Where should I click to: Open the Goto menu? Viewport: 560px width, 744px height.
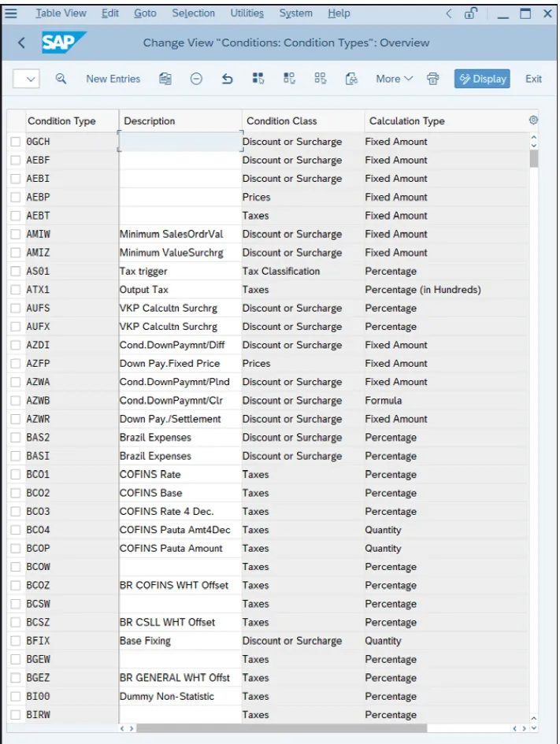[x=145, y=13]
